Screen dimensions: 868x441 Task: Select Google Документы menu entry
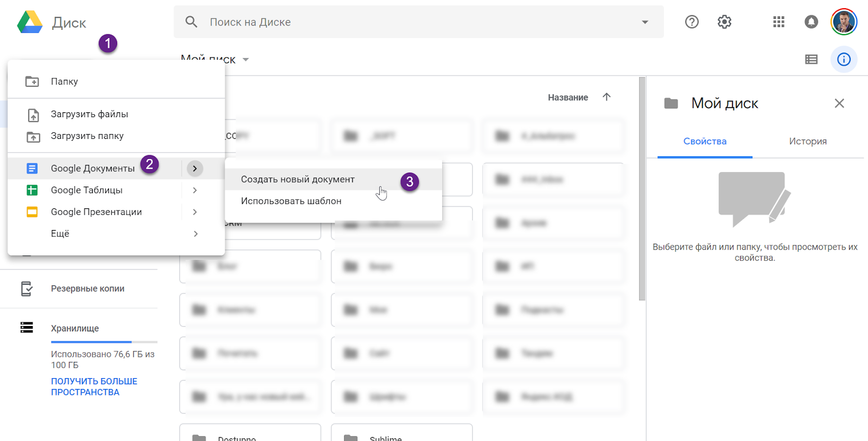pyautogui.click(x=94, y=168)
